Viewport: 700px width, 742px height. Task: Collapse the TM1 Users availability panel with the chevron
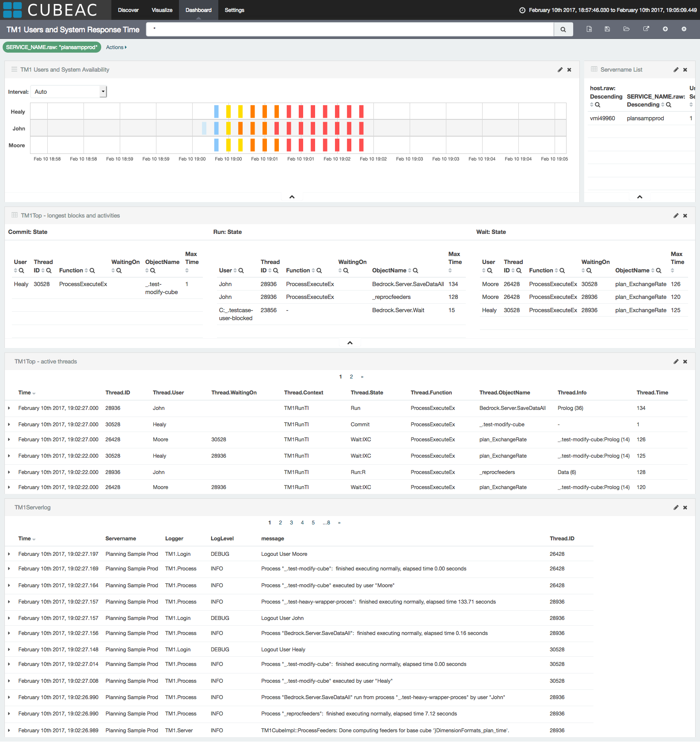click(x=292, y=197)
